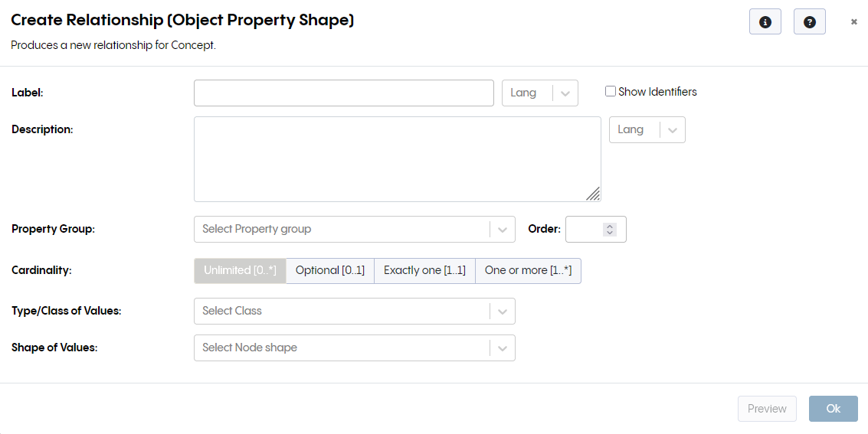Click the Label text field
This screenshot has height=434, width=868.
[343, 93]
